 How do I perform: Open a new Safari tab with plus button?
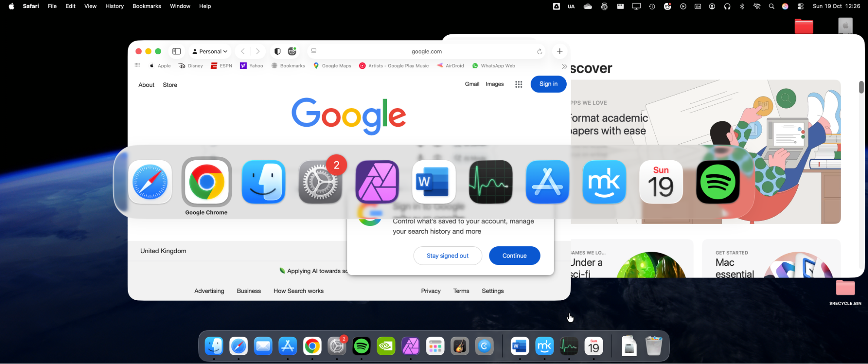tap(560, 51)
